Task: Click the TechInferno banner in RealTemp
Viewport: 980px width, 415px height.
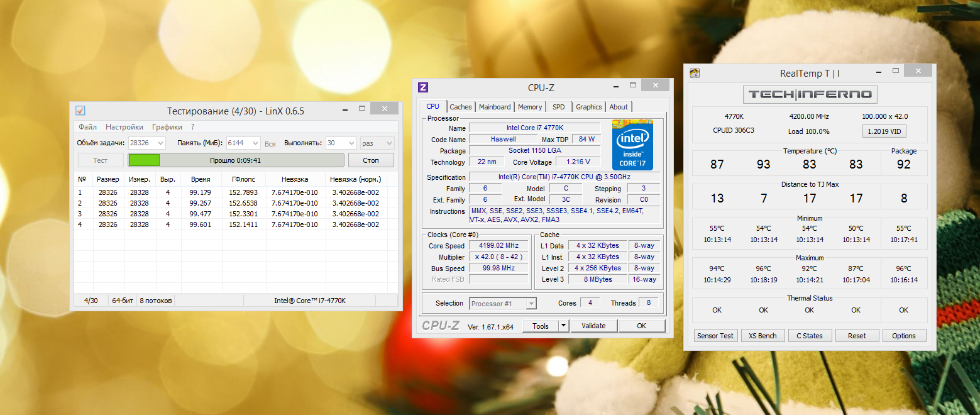Action: tap(810, 94)
